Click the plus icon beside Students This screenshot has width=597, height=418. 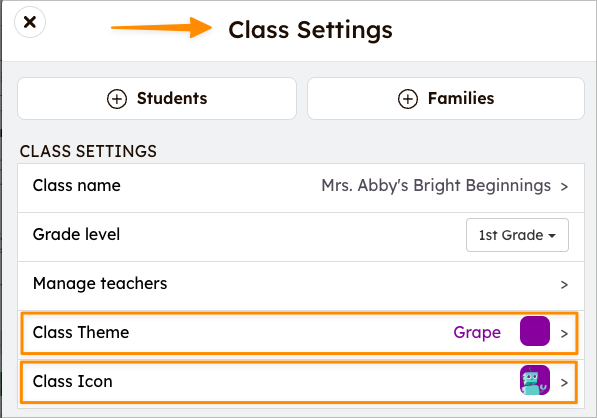[117, 99]
